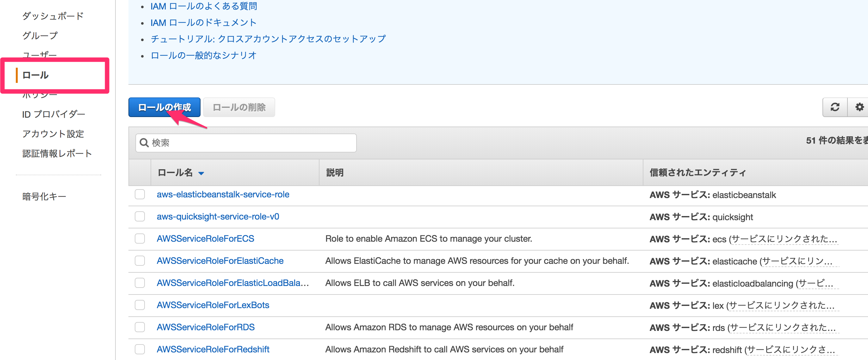Select the AWSServiceRoleForECS checkbox
The height and width of the screenshot is (360, 868).
click(x=139, y=238)
